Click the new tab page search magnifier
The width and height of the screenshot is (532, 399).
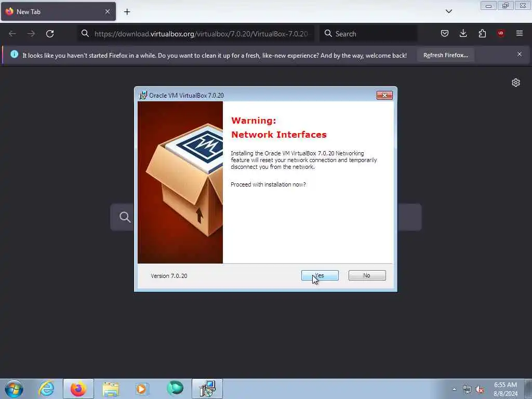point(125,217)
